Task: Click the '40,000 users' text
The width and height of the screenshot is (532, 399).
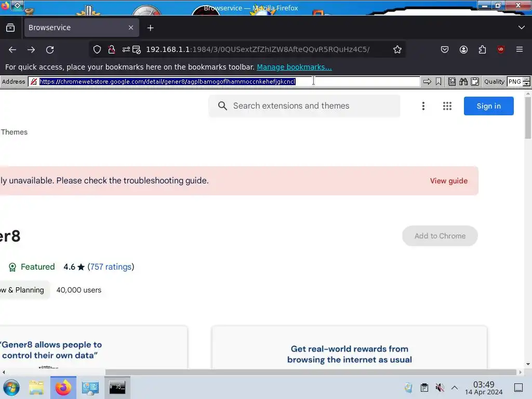Action: pyautogui.click(x=79, y=290)
